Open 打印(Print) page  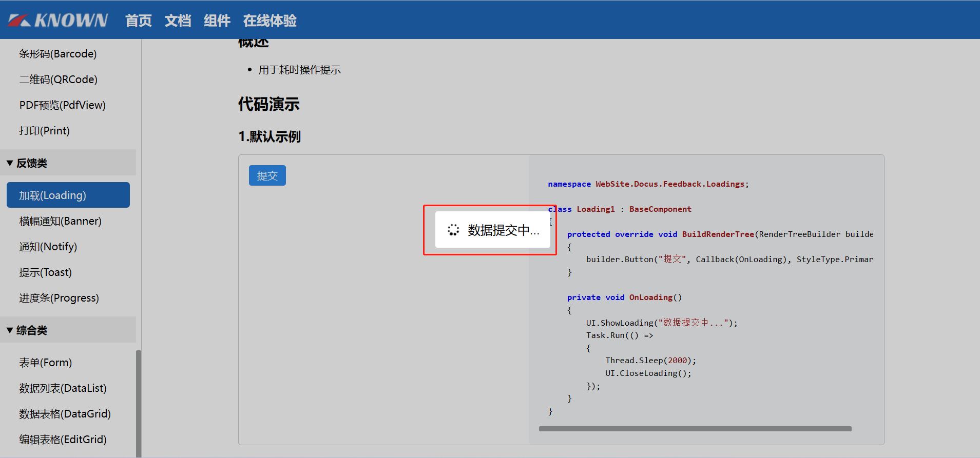coord(45,131)
